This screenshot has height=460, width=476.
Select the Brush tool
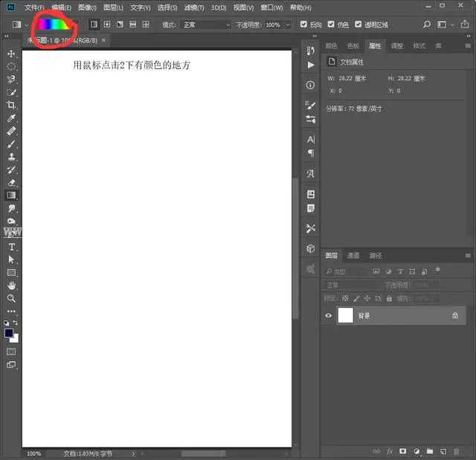(11, 143)
